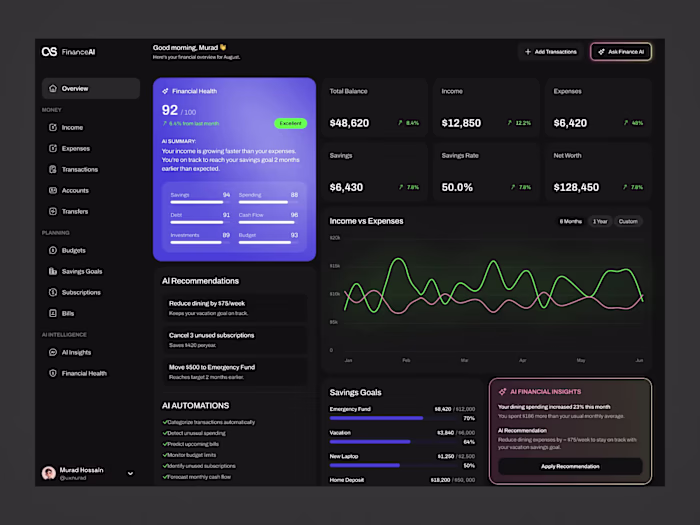
Task: Open Reduce dining by $75/week recommendation
Action: [234, 308]
